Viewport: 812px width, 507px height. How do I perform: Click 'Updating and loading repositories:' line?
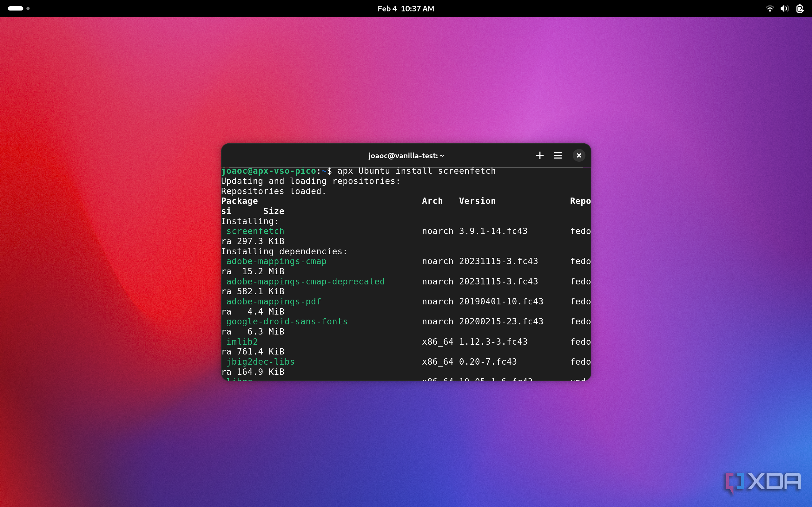(311, 181)
